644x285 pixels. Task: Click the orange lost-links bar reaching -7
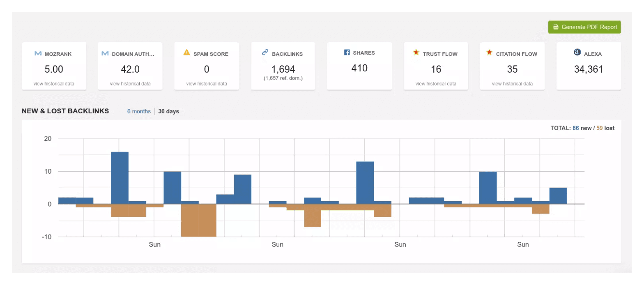[313, 216]
